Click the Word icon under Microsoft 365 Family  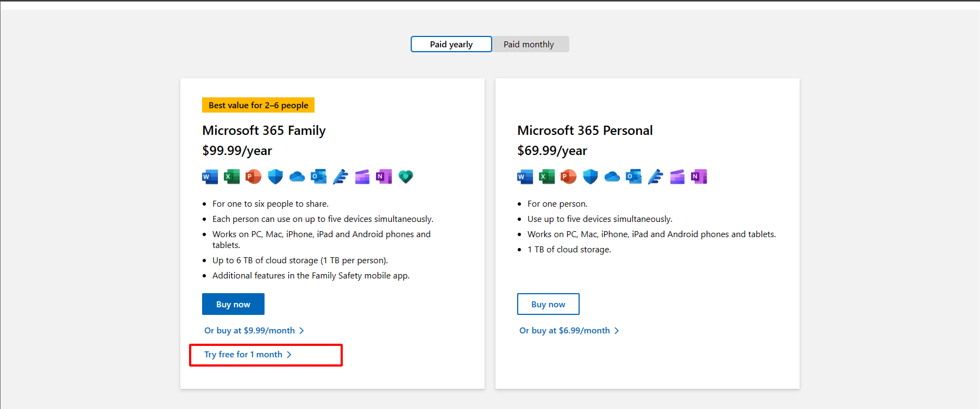tap(210, 177)
